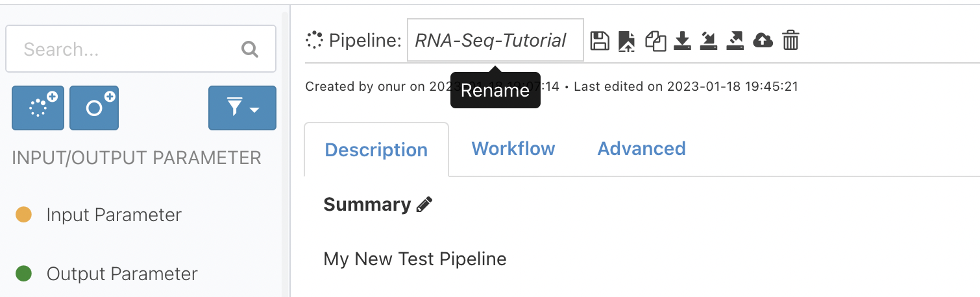
Task: Click the magnifier icon in search box
Action: click(x=250, y=49)
